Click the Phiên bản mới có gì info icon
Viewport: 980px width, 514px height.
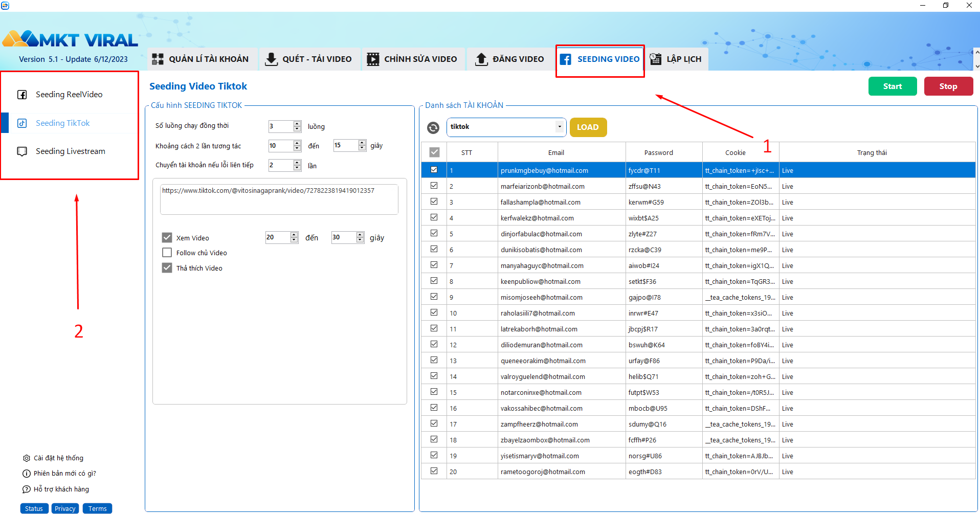point(27,474)
